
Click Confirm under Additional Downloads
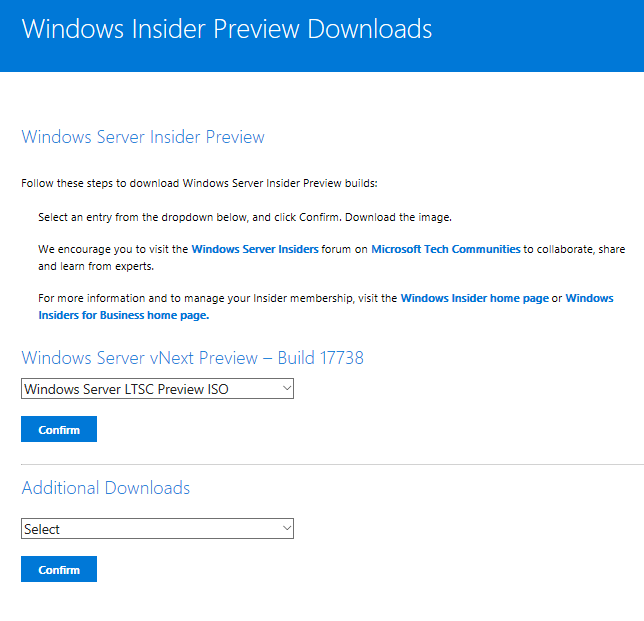click(x=59, y=569)
